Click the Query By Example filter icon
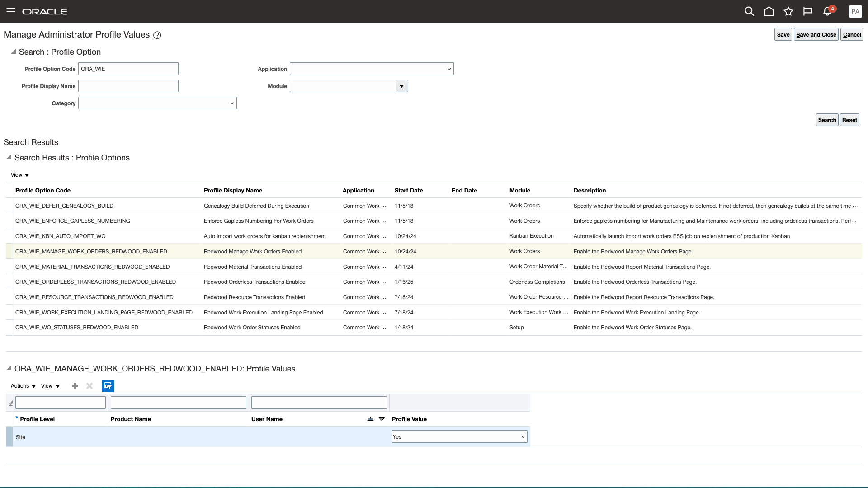Screen dimensions: 868x488 coord(108,386)
